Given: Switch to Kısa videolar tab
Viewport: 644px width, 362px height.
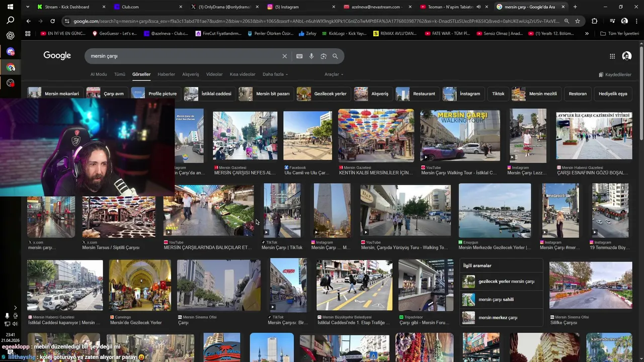Looking at the screenshot, I should [x=243, y=74].
